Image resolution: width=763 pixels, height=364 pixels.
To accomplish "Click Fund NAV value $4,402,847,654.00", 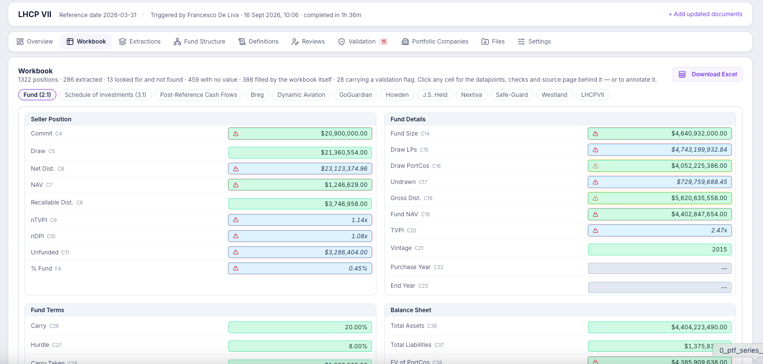I will (x=699, y=214).
